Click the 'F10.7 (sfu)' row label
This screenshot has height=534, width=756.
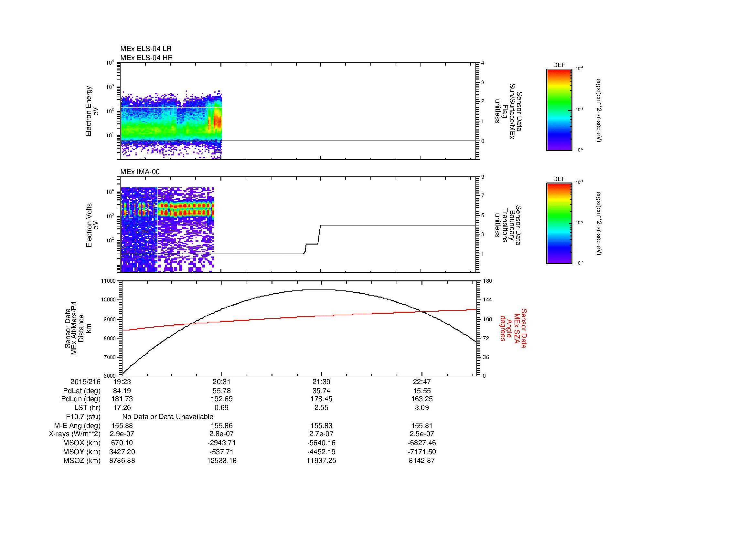(83, 417)
